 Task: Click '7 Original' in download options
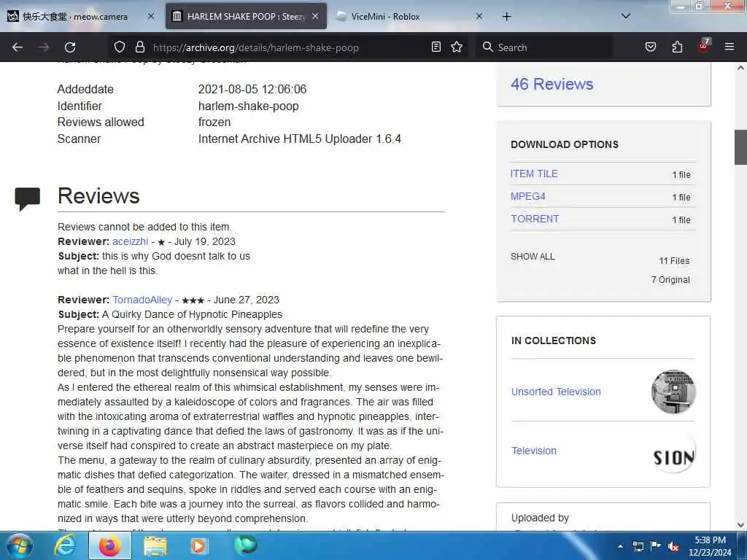(x=670, y=280)
